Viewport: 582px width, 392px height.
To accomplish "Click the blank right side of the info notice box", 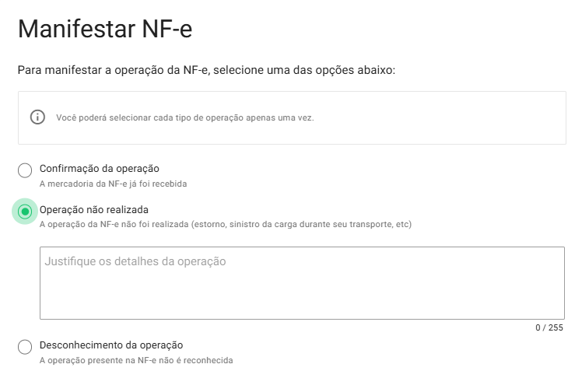I will pos(467,118).
